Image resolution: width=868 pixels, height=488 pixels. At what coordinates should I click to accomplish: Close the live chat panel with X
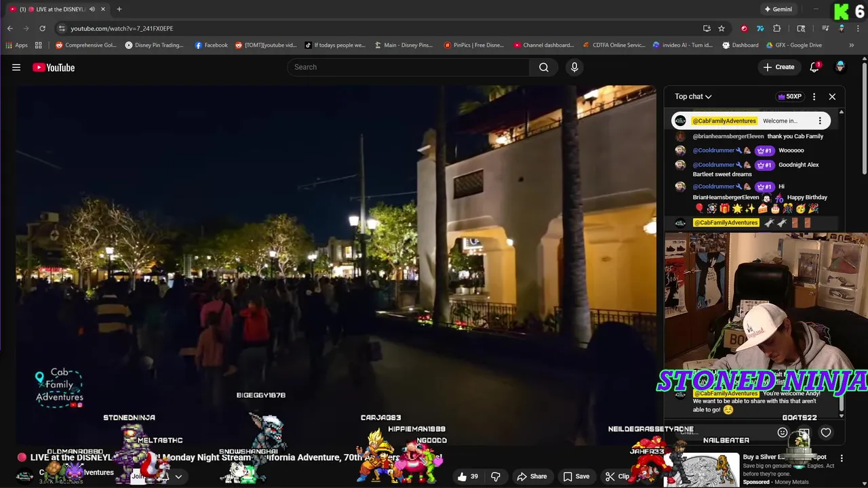click(x=832, y=96)
